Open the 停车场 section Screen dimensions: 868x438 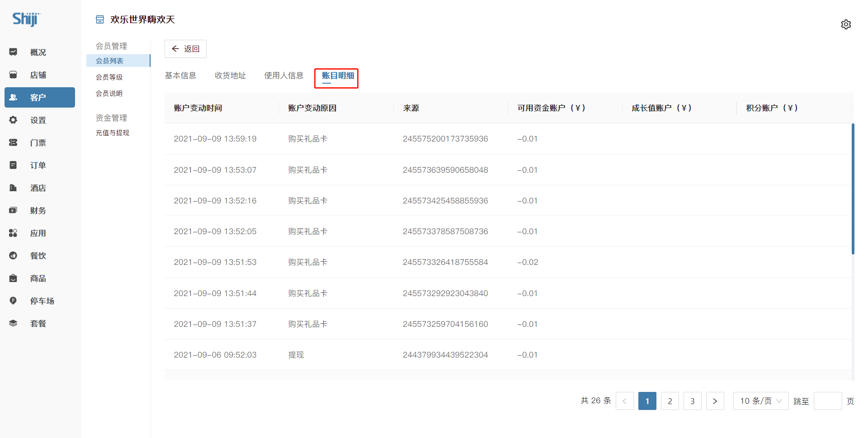[x=40, y=301]
